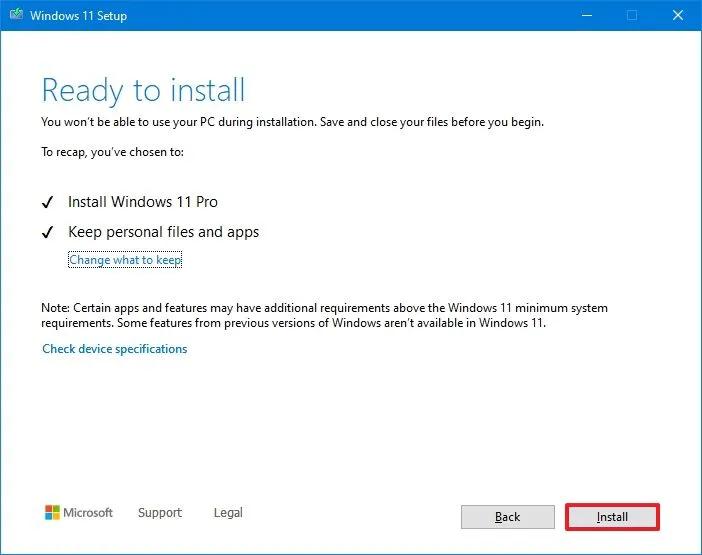Click the "Keep personal files and apps" text
The height and width of the screenshot is (555, 702).
(163, 232)
